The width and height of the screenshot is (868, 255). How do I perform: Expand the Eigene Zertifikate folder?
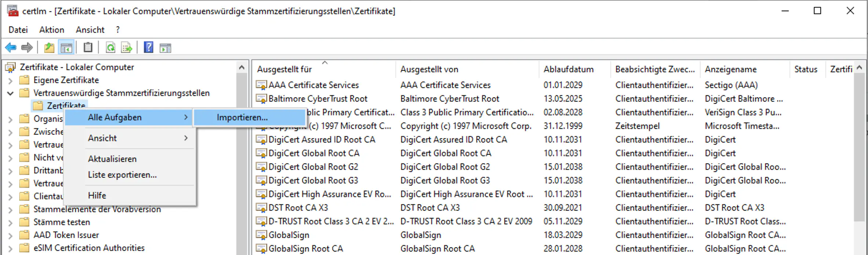pyautogui.click(x=10, y=80)
